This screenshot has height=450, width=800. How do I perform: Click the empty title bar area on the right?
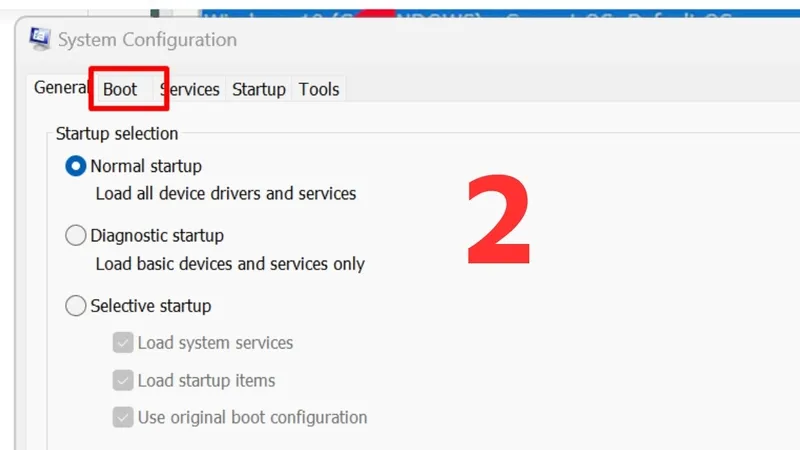click(550, 40)
